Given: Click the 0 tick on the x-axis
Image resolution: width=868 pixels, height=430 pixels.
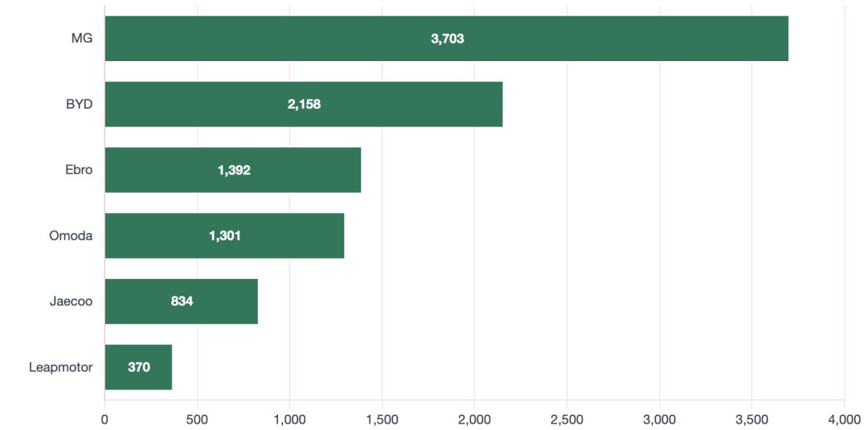Looking at the screenshot, I should 104,419.
